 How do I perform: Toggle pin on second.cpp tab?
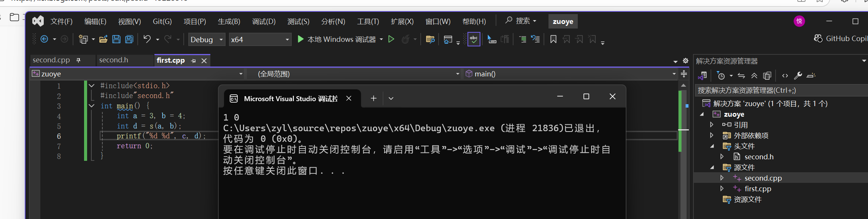[78, 60]
